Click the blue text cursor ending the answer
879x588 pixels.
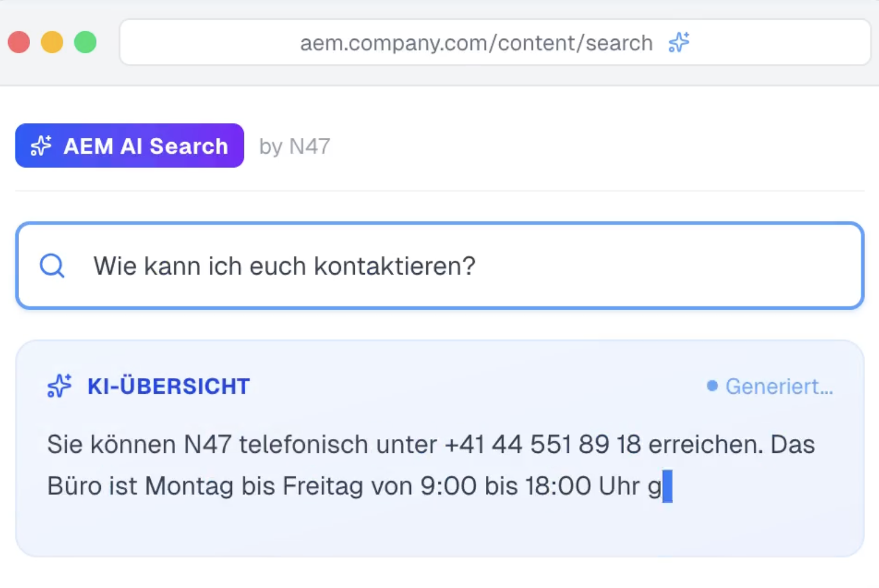pos(667,486)
